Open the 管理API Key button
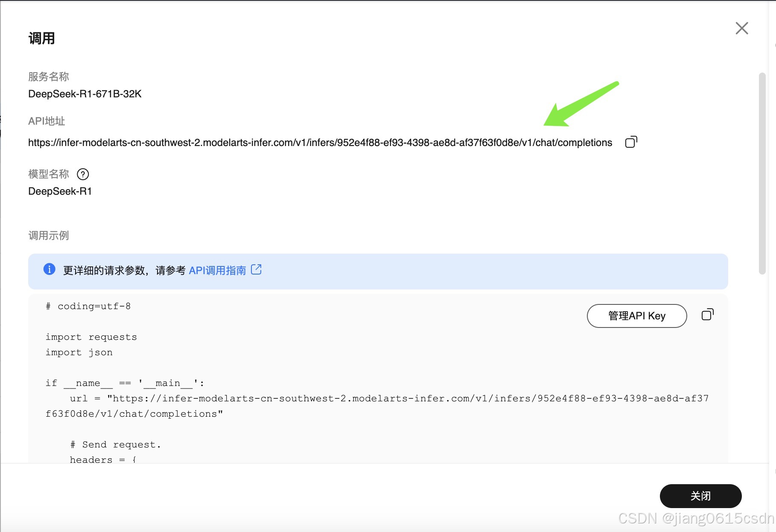Screen dimensions: 776x532 [637, 316]
